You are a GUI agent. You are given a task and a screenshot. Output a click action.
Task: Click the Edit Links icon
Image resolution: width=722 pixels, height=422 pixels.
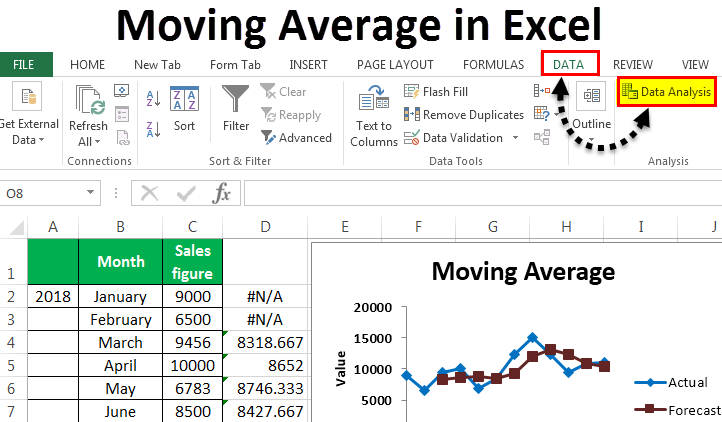(x=122, y=138)
